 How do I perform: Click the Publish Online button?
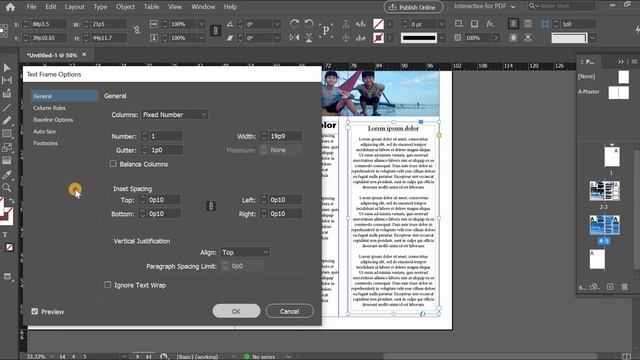click(x=413, y=7)
